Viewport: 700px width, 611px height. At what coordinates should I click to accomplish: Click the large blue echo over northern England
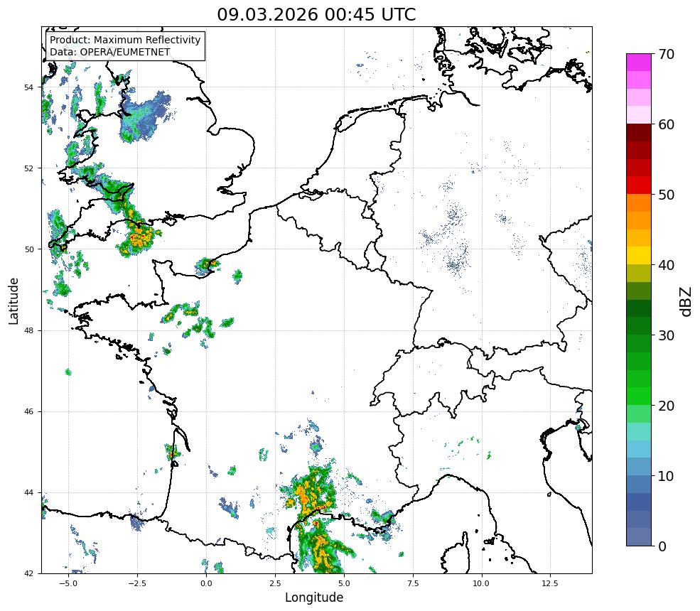145,117
